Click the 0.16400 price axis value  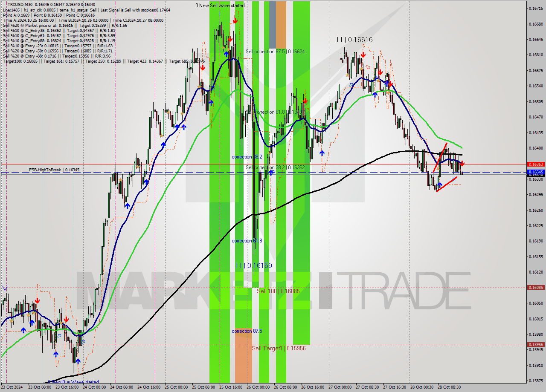(536, 148)
